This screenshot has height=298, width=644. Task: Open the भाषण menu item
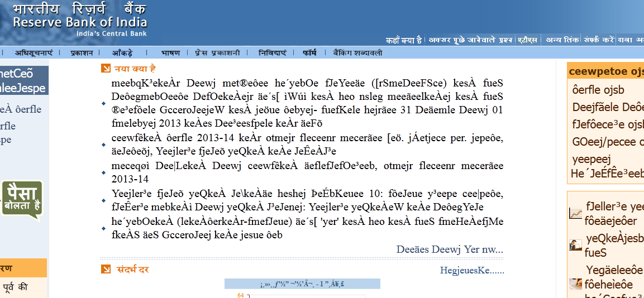(x=170, y=52)
